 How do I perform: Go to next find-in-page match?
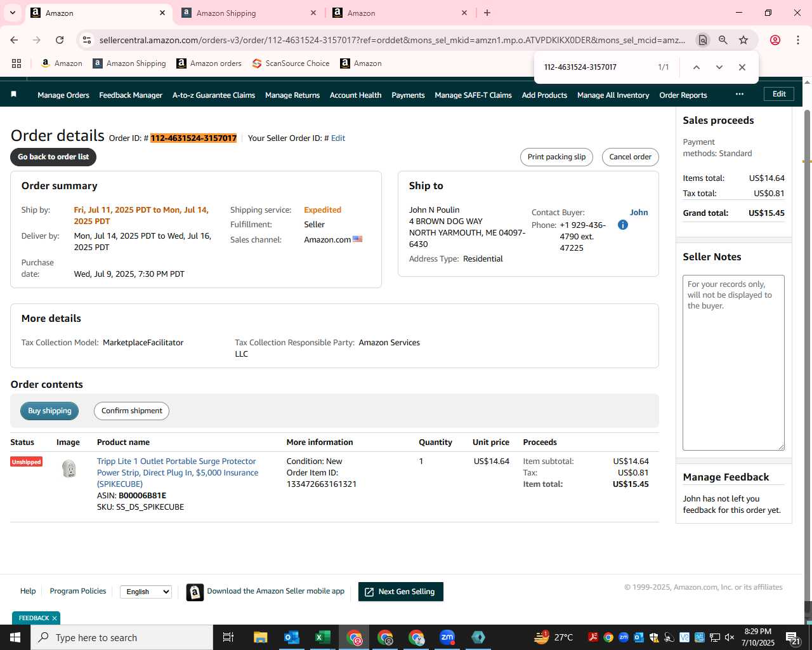(x=719, y=67)
